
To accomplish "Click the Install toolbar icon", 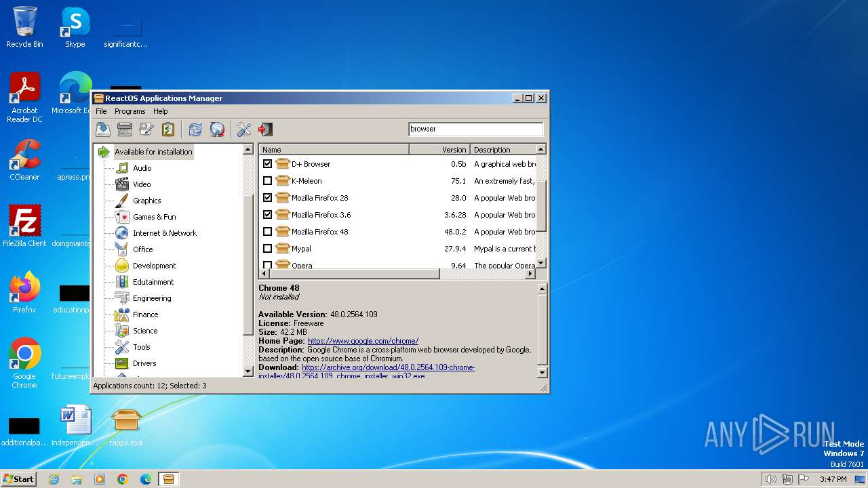I will [102, 129].
